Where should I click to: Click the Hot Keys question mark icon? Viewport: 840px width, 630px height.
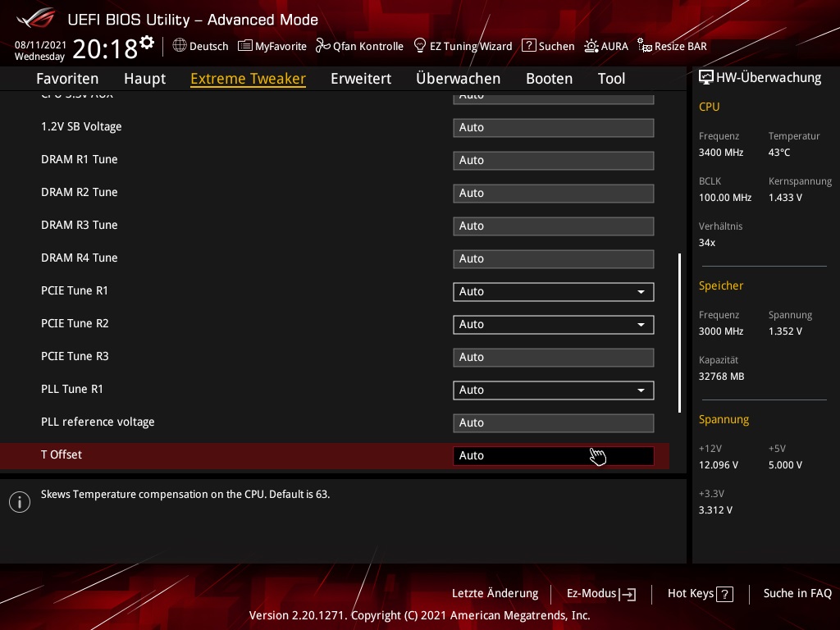tap(725, 594)
